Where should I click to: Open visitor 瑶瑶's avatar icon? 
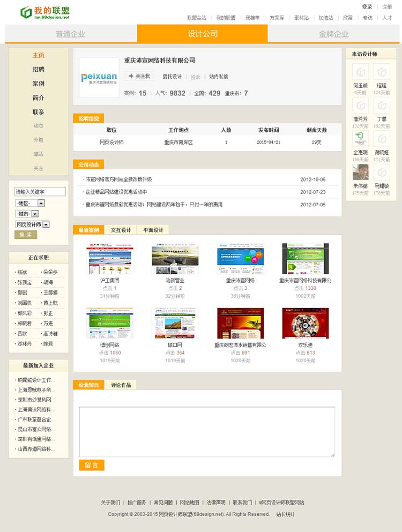click(382, 72)
